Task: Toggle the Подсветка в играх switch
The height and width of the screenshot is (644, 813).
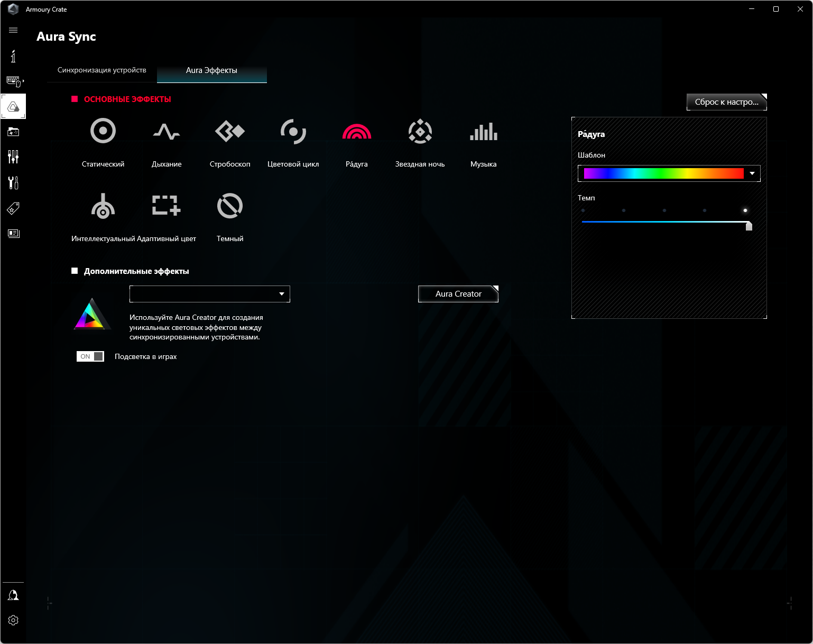Action: click(90, 356)
